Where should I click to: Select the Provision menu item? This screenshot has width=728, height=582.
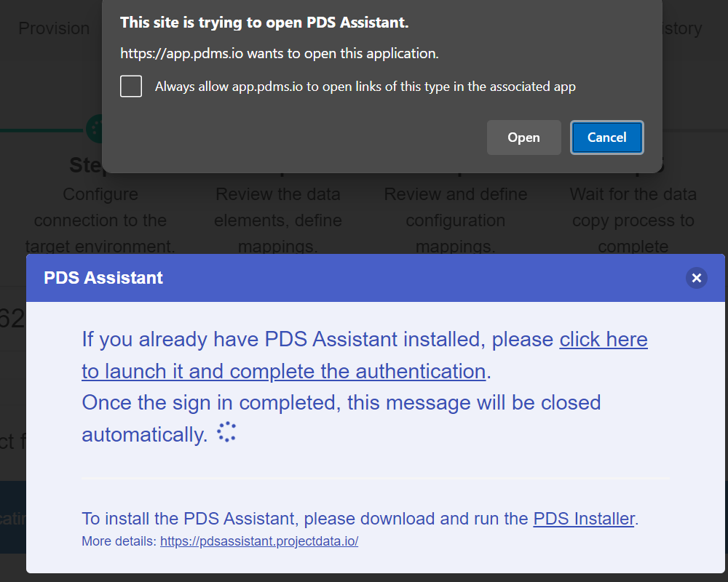click(x=55, y=28)
